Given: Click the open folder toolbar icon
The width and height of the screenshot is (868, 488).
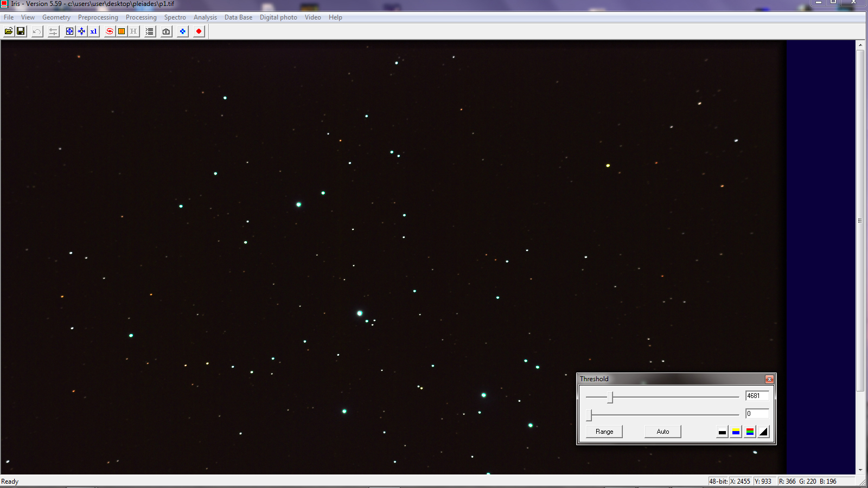Looking at the screenshot, I should tap(9, 31).
